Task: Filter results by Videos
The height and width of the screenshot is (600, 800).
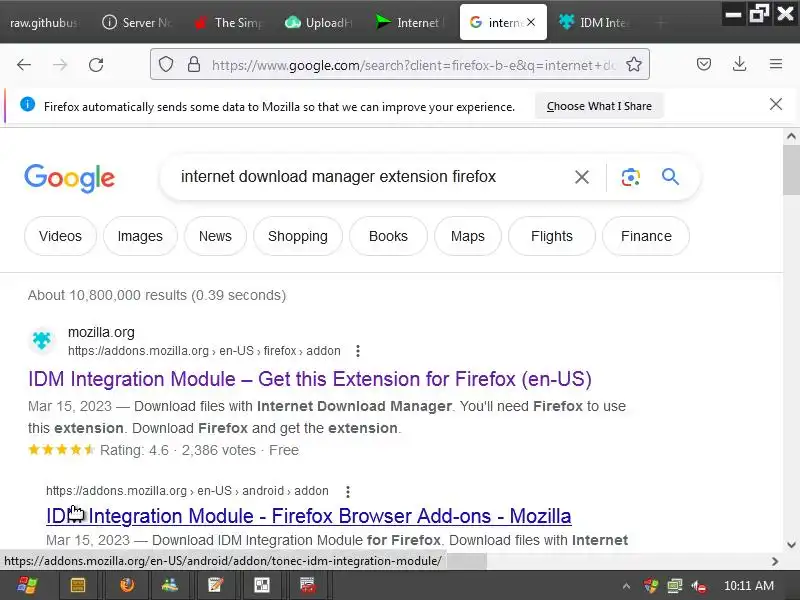Action: 60,236
